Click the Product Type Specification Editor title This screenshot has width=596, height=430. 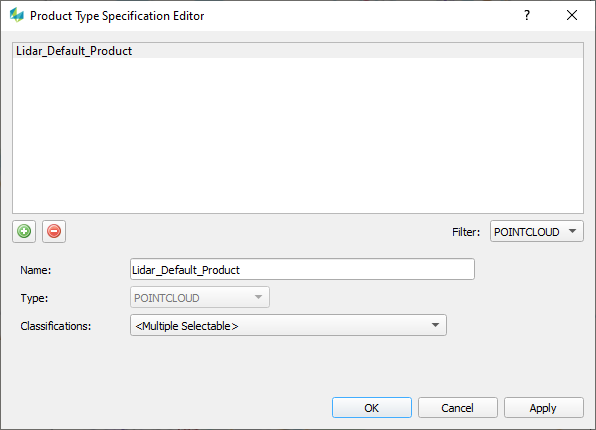[117, 16]
